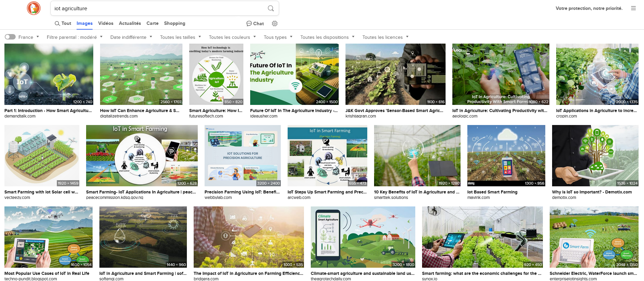
Task: Visit the peacecommission.kdsg.gov.ng source link
Action: click(x=115, y=198)
